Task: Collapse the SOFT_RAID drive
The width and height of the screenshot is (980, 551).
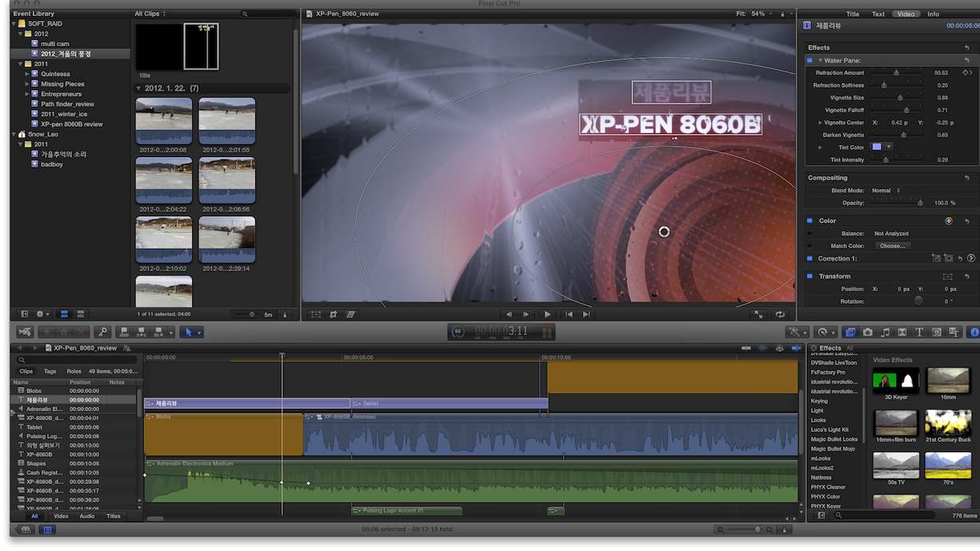Action: 14,24
